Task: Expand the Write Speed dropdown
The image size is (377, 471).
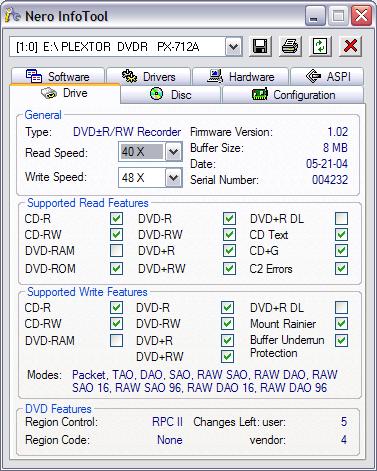Action: (x=173, y=177)
